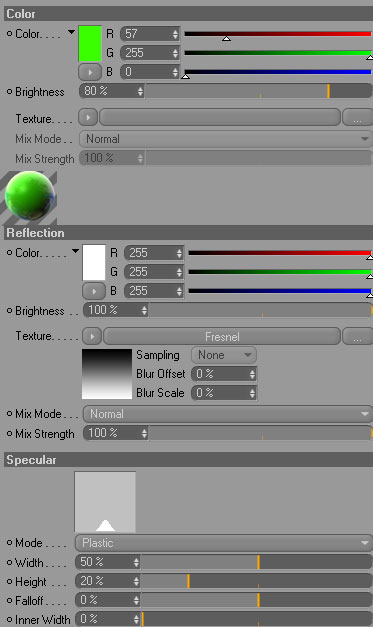The width and height of the screenshot is (373, 627).
Task: Click the Color Texture browse '...' button
Action: pyautogui.click(x=357, y=118)
